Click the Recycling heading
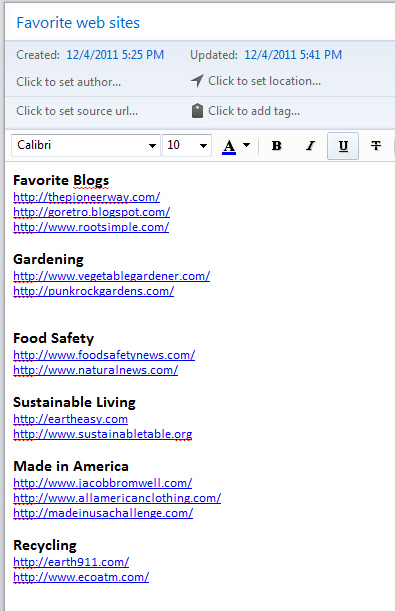395x611 pixels. coord(45,546)
